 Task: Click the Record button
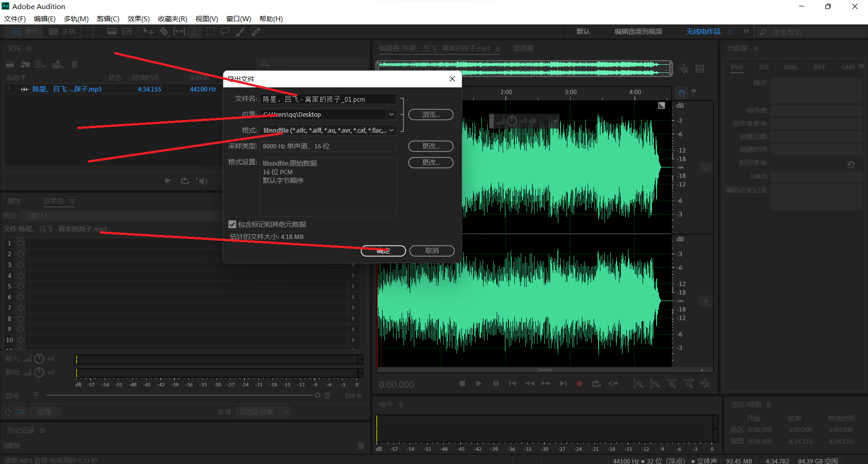(579, 383)
